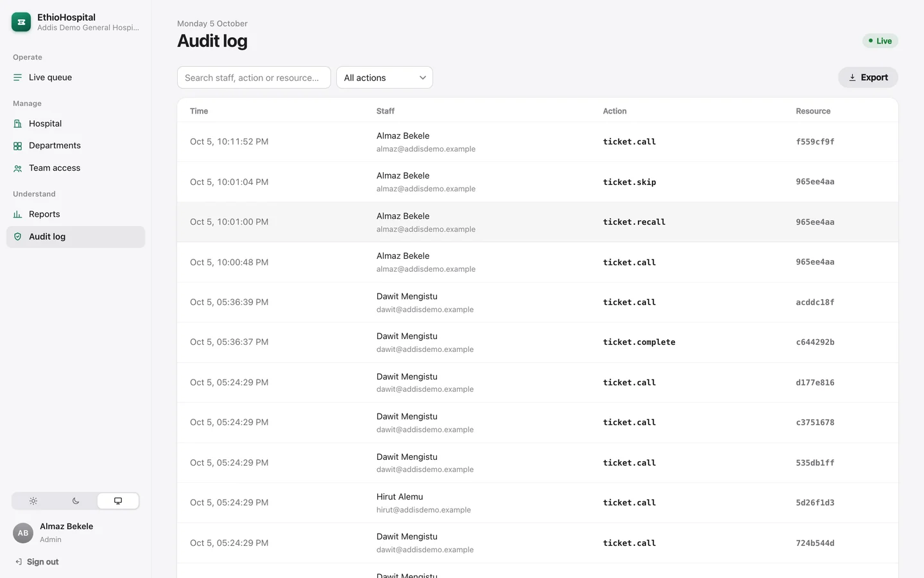The width and height of the screenshot is (924, 578).
Task: Navigate to Reports
Action: point(76,215)
